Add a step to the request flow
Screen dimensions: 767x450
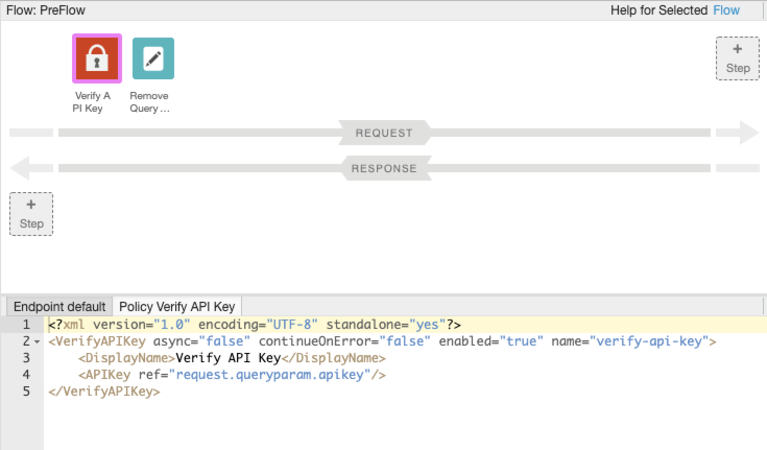point(737,58)
